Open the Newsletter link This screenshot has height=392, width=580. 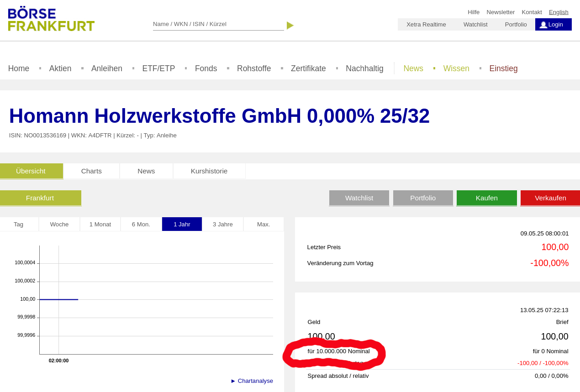click(501, 12)
